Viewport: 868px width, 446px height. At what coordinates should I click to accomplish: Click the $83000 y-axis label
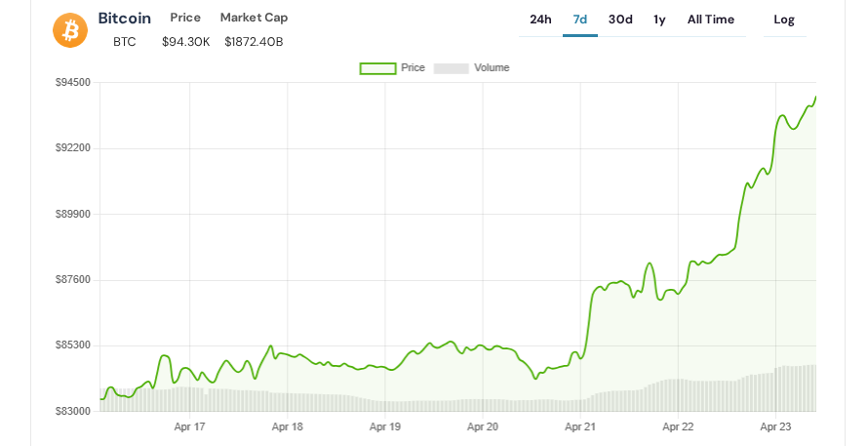click(x=73, y=411)
